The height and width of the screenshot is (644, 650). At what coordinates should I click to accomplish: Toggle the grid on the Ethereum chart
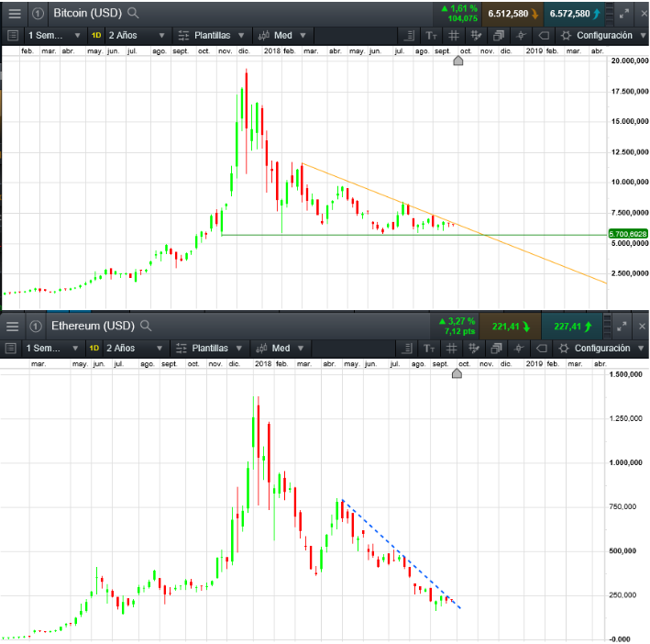coord(451,349)
